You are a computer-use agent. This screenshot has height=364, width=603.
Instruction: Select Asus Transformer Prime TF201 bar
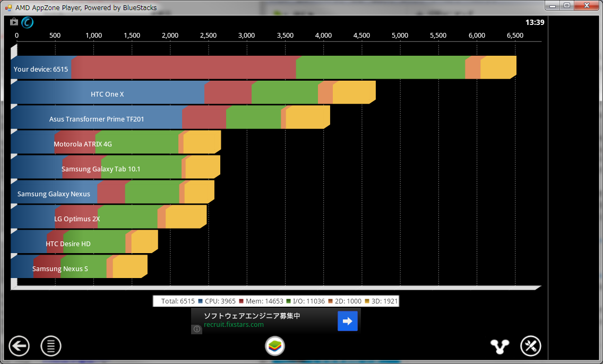point(170,117)
